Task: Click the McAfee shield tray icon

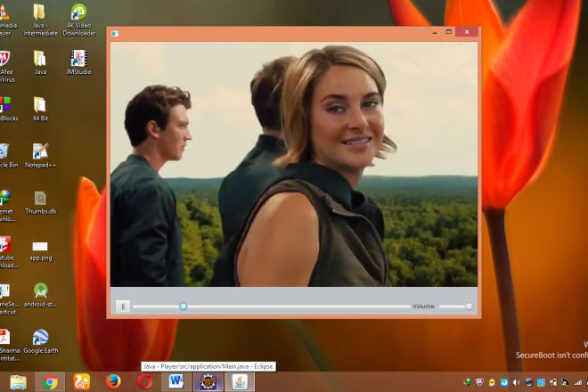Action: pos(479,382)
